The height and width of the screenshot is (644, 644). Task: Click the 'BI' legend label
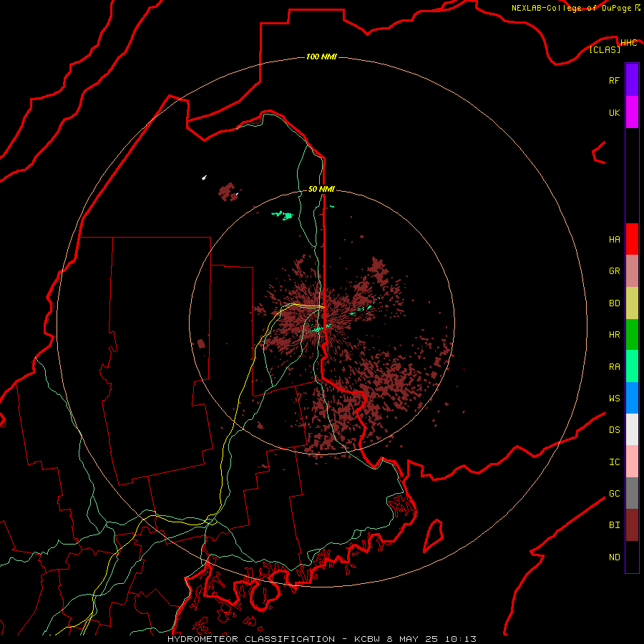click(x=614, y=525)
